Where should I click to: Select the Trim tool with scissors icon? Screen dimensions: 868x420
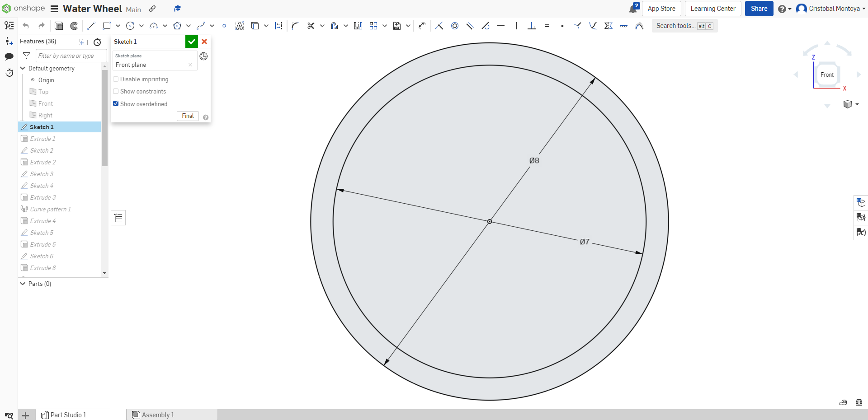(x=311, y=26)
